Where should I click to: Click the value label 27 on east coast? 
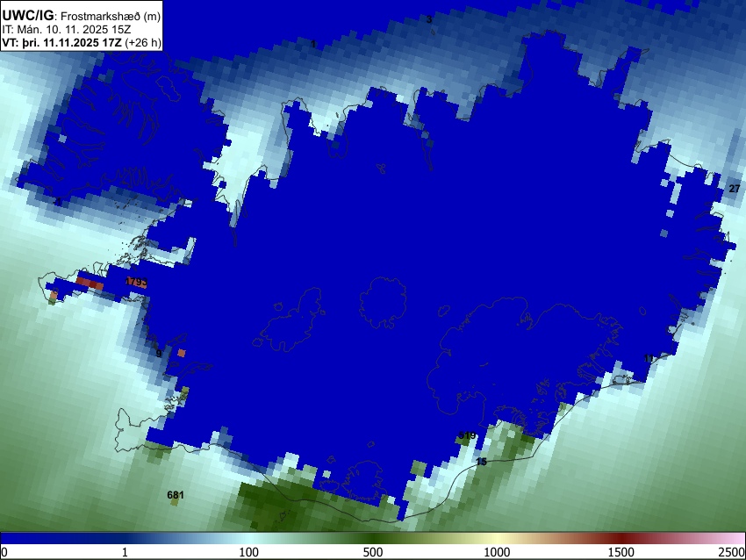[x=734, y=189]
